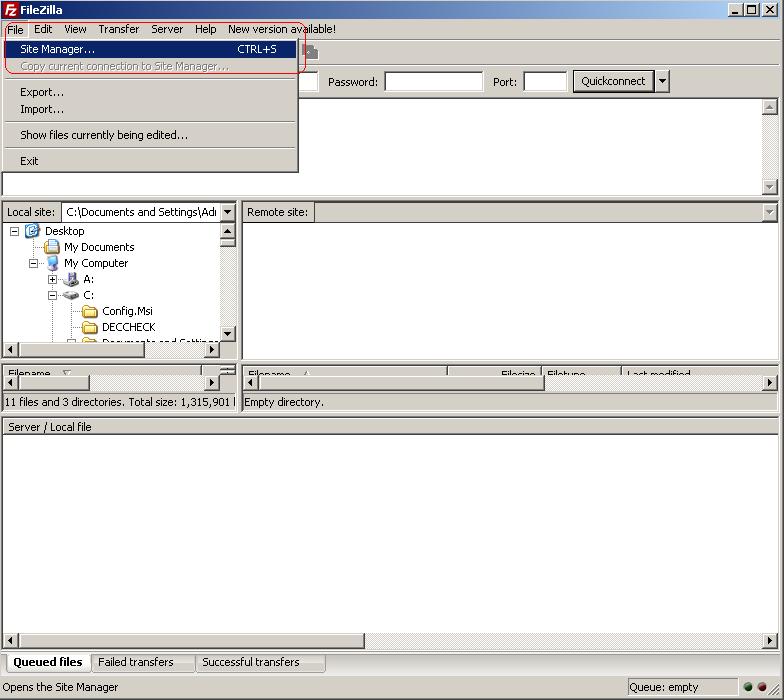Open the Server menu
Viewport: 784px width, 700px height.
pos(167,29)
